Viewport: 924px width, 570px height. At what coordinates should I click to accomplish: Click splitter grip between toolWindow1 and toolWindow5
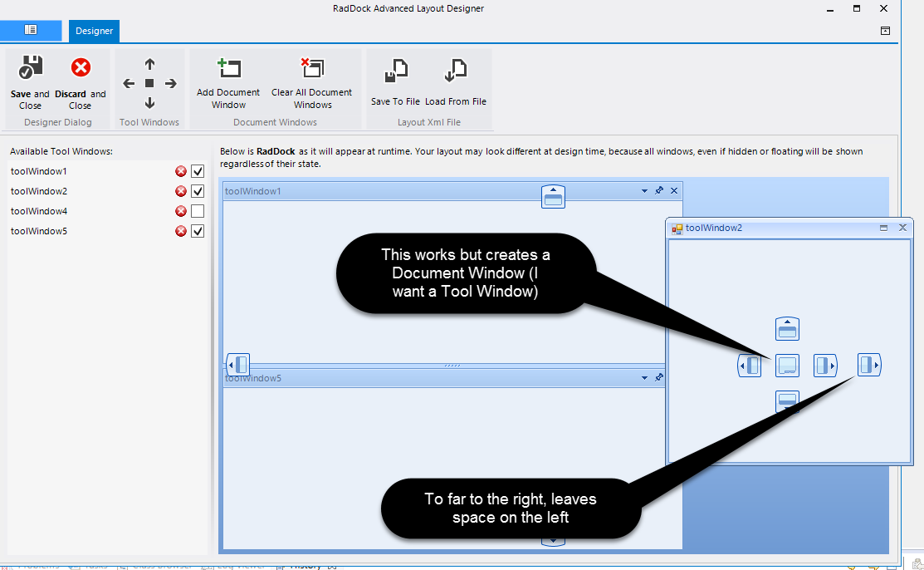(x=452, y=366)
